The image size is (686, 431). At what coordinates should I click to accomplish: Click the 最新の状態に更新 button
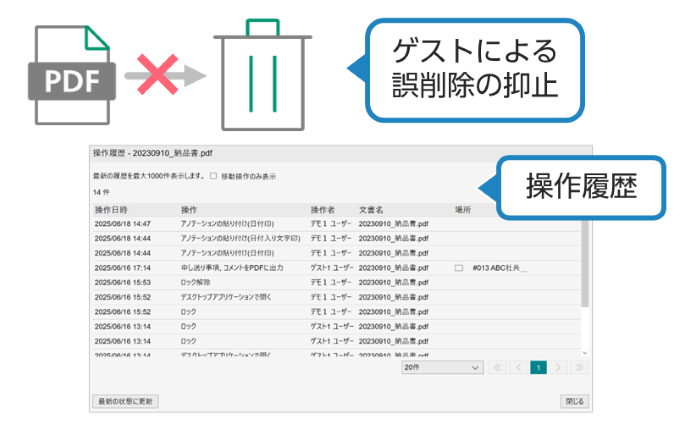tap(126, 401)
